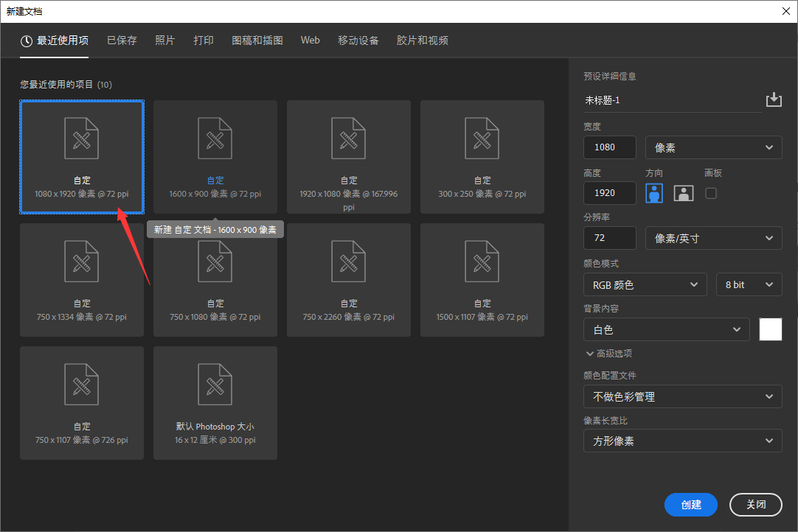Click document icon of 300 x 250 preset
Image resolution: width=798 pixels, height=532 pixels.
482,139
